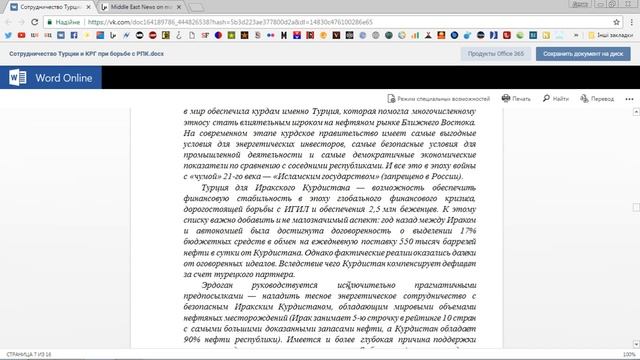
Task: Click the document scrollbar thumb
Action: point(636,207)
